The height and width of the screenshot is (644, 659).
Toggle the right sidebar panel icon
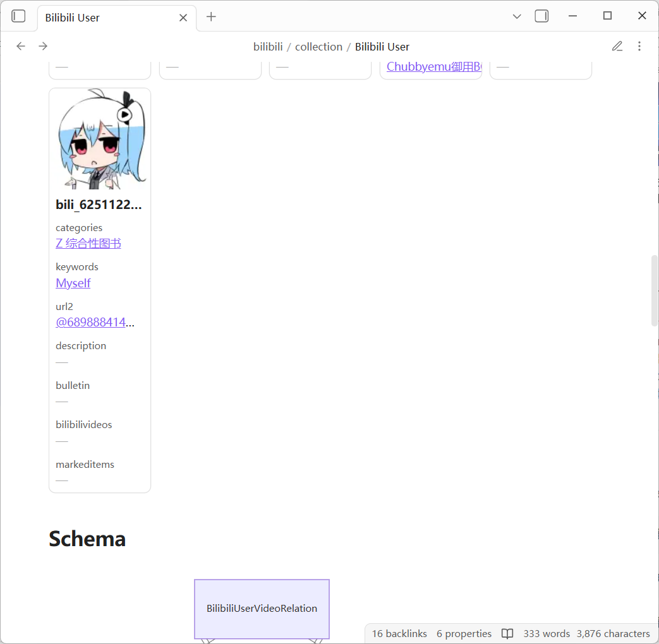point(541,16)
